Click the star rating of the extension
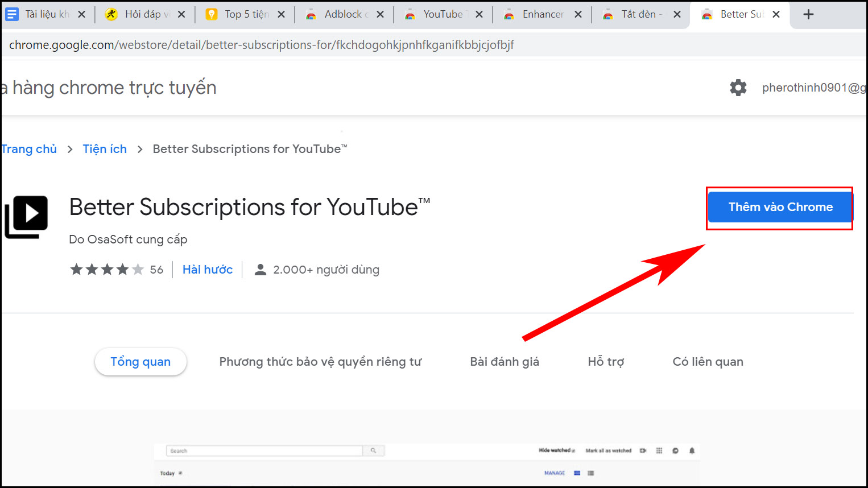 tap(106, 270)
